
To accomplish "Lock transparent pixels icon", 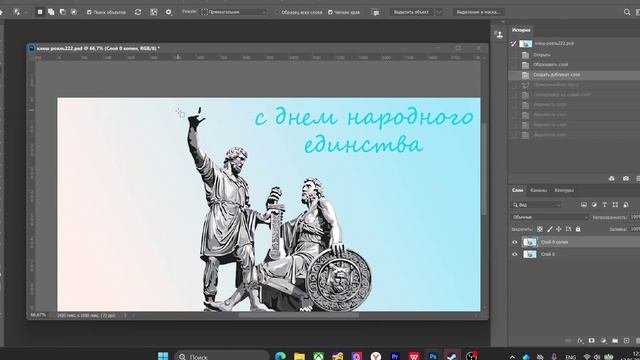I will click(540, 229).
